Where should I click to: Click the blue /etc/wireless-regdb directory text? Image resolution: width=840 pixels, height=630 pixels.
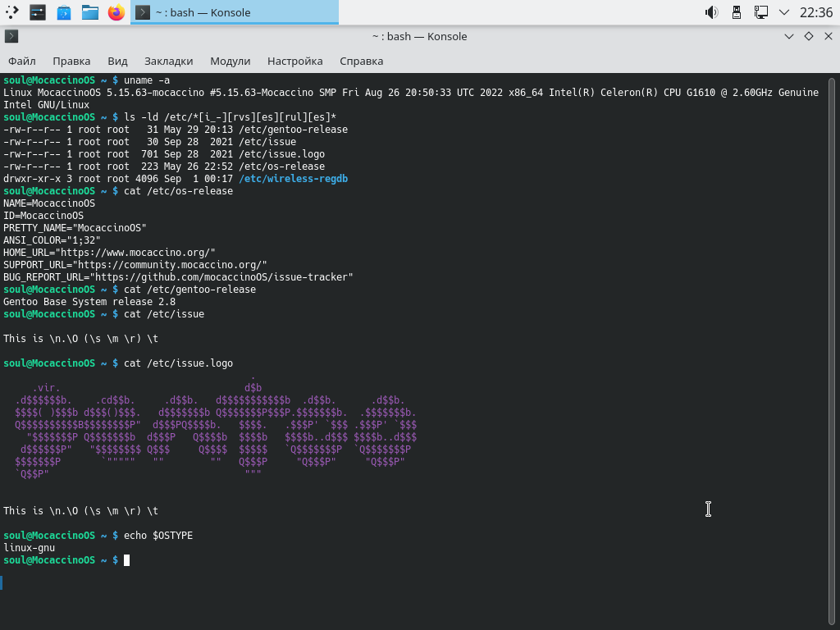pos(294,178)
